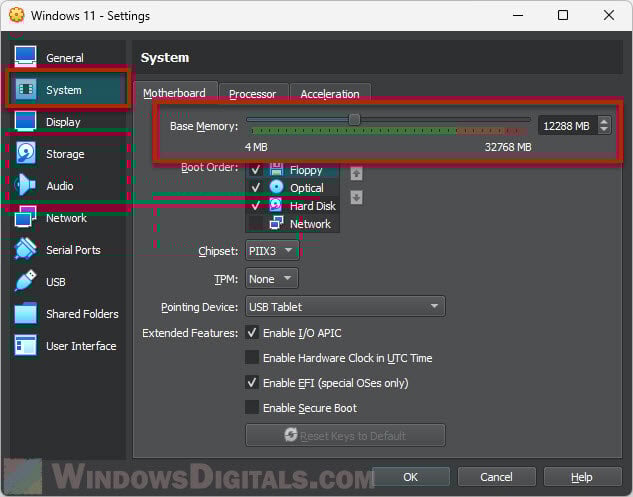The width and height of the screenshot is (633, 497).
Task: Open the TPM None dropdown
Action: pyautogui.click(x=272, y=279)
